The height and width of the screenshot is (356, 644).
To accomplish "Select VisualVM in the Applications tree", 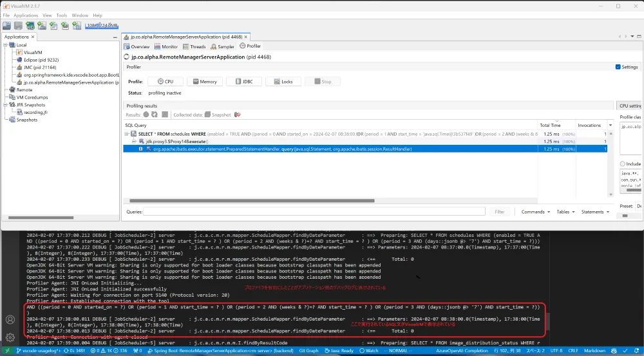I will coord(33,53).
